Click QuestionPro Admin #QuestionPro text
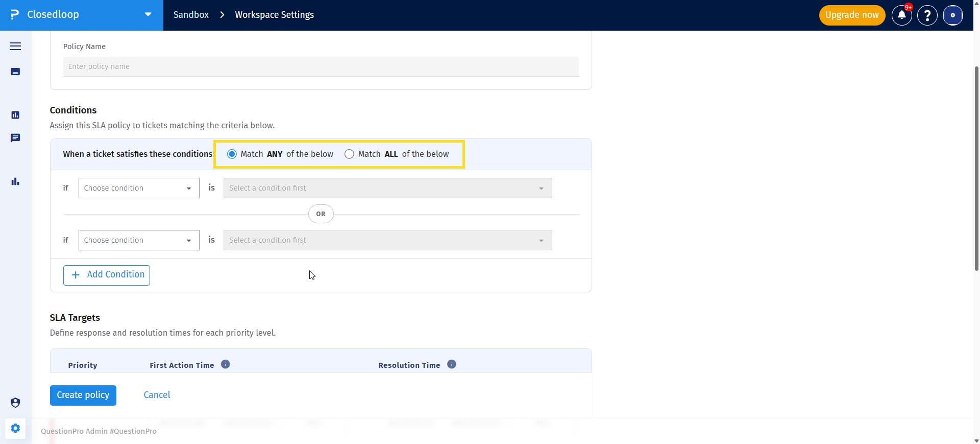Image resolution: width=980 pixels, height=444 pixels. pos(99,431)
